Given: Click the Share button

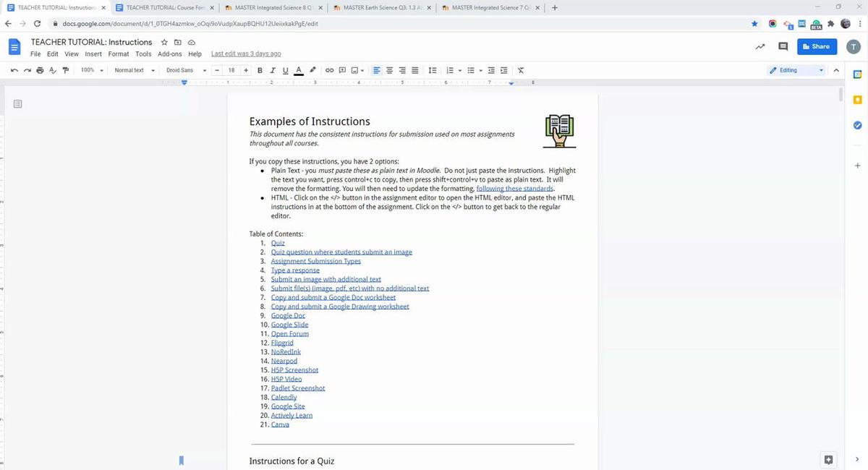Looking at the screenshot, I should 817,46.
